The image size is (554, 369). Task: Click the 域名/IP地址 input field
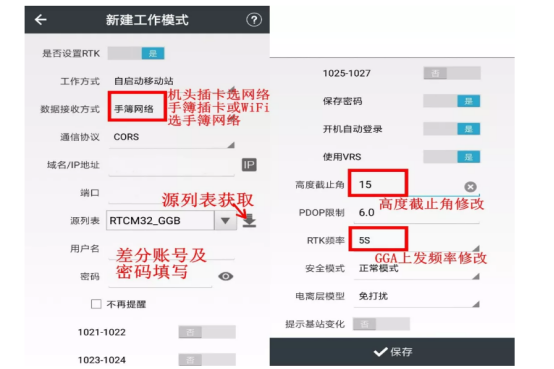pyautogui.click(x=172, y=166)
